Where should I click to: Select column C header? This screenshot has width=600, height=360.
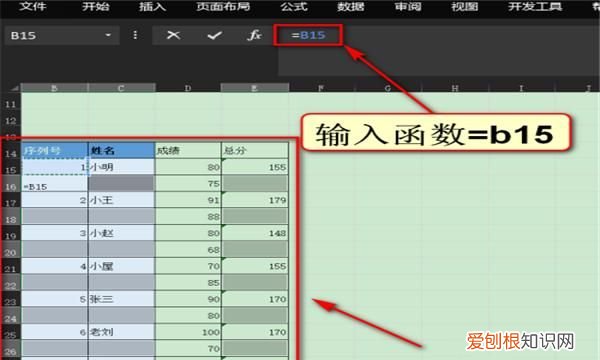click(121, 88)
